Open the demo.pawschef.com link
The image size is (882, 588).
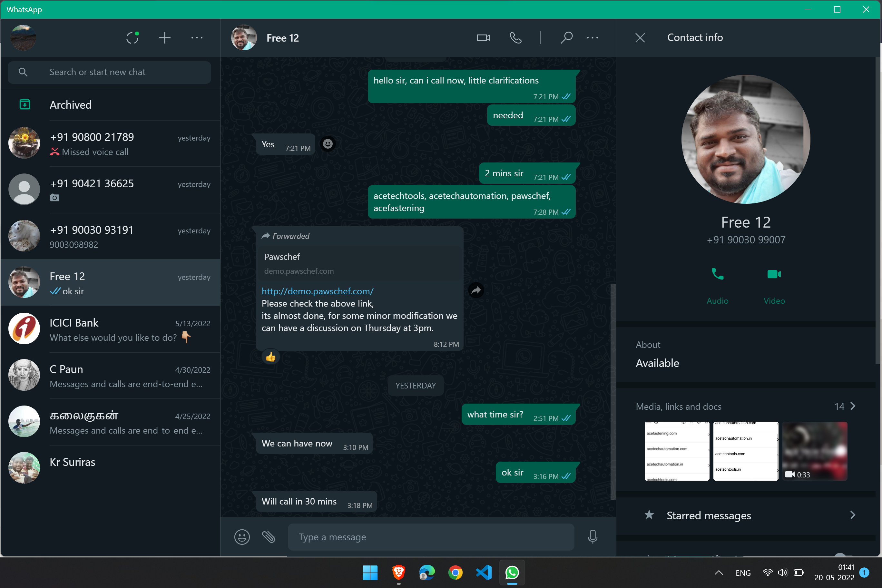point(317,291)
